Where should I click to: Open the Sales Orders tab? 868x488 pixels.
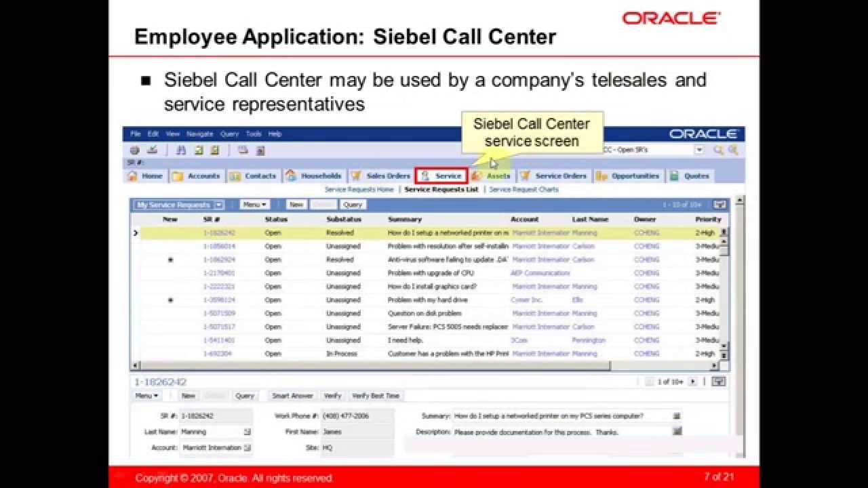coord(381,176)
